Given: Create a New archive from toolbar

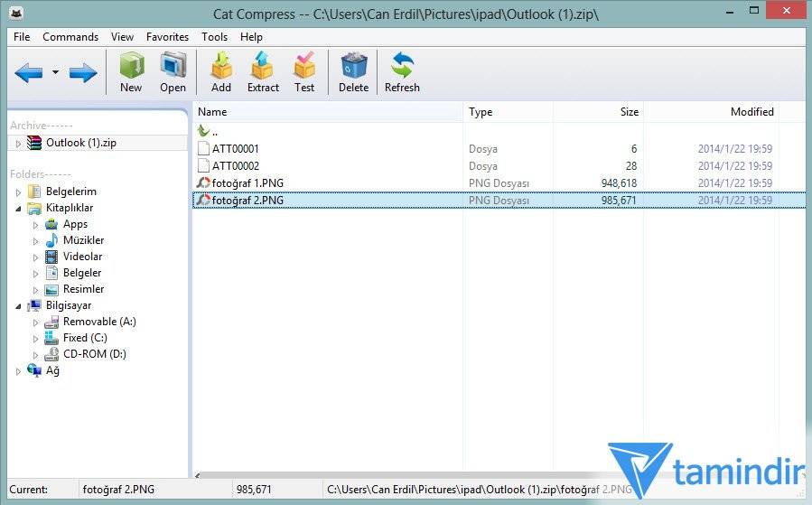Looking at the screenshot, I should coord(131,72).
